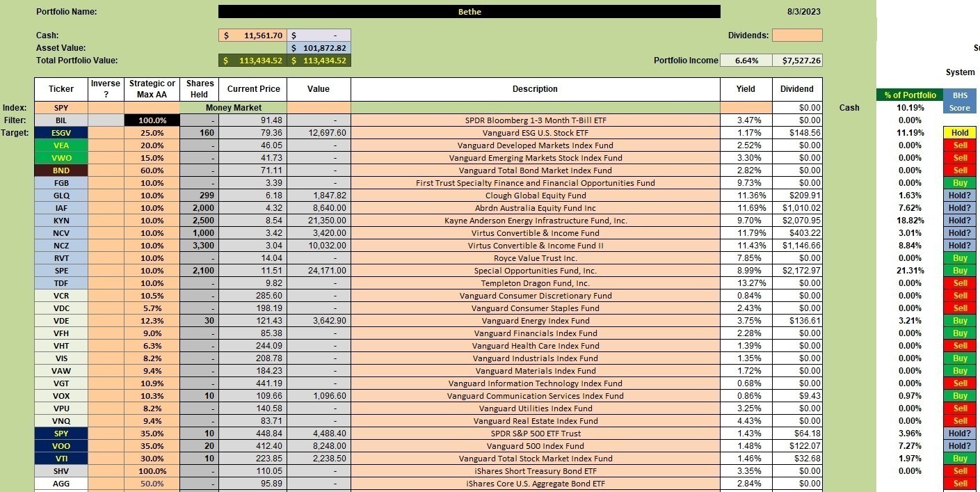Select the VOO ticker cell
This screenshot has height=492, width=980.
(61, 446)
